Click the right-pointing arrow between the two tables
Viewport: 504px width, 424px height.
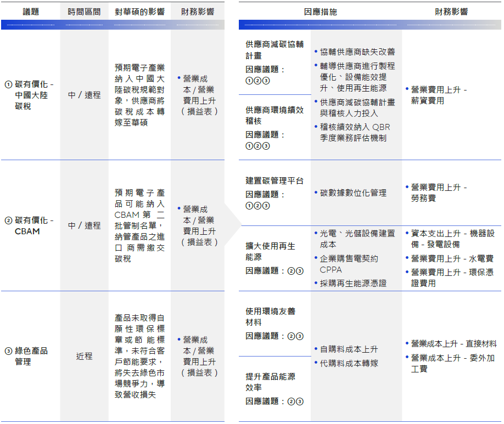(x=232, y=225)
